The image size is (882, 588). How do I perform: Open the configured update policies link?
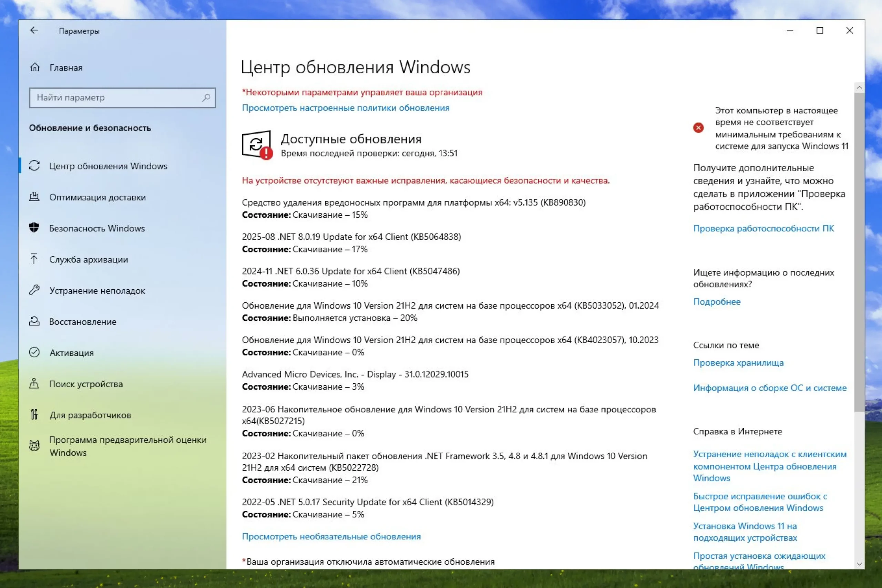345,108
